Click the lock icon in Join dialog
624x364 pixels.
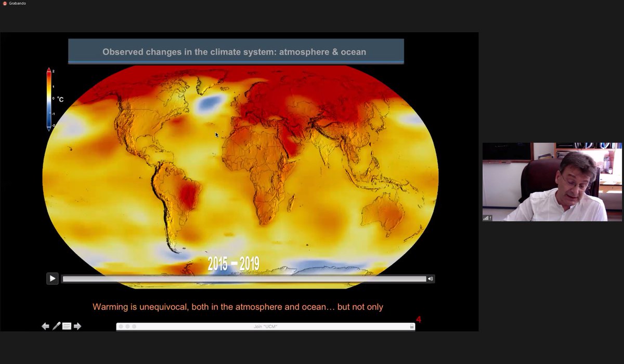coord(412,327)
